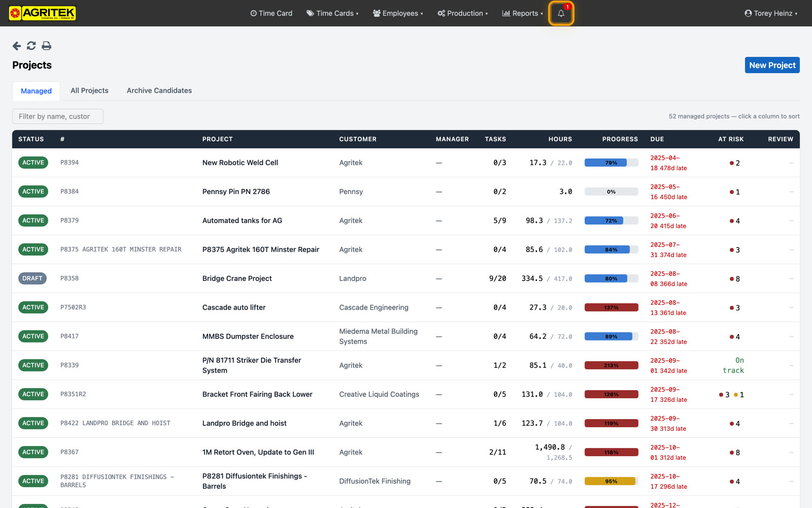Click the 334.5 / 417.0 hours value
812x508 pixels.
click(547, 278)
